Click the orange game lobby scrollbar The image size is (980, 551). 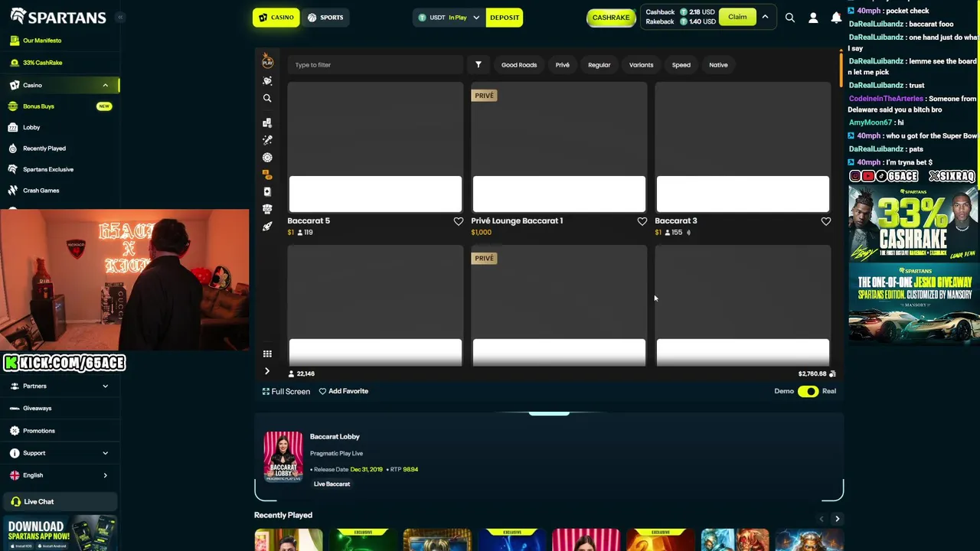841,70
